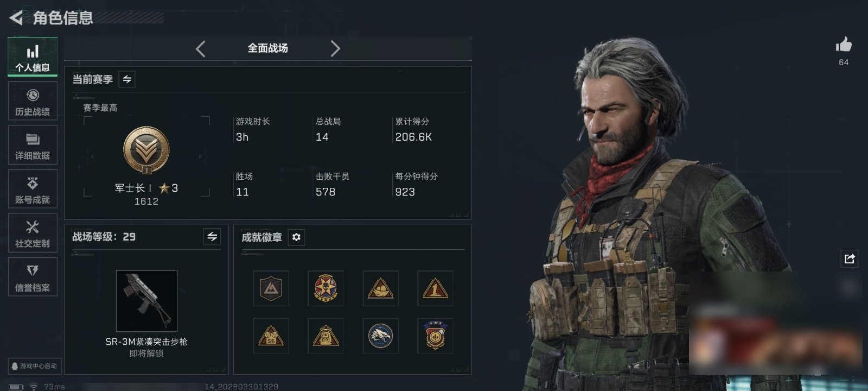Click the share icon on right edge
Image resolution: width=868 pixels, height=391 pixels.
(x=850, y=258)
